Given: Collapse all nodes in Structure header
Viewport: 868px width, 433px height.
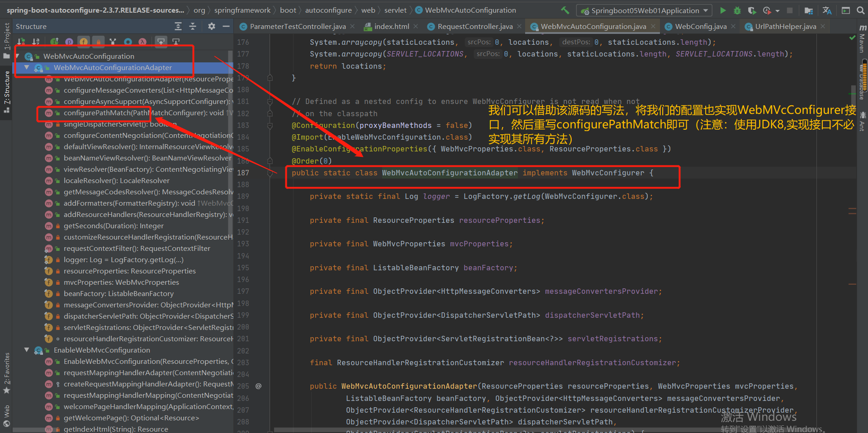Looking at the screenshot, I should [193, 26].
